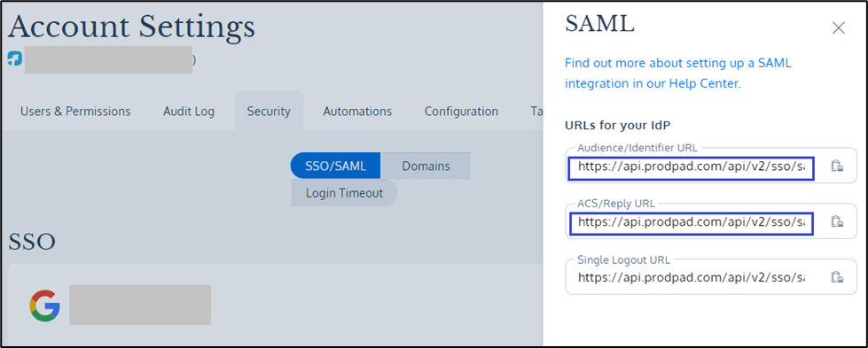Click the 'URLs for your IdP' label
The image size is (868, 348).
click(x=618, y=125)
